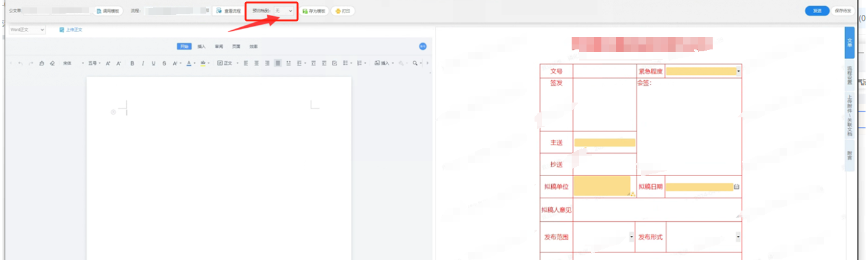Click the clear formatting eraser icon
Image resolution: width=868 pixels, height=260 pixels.
[x=52, y=63]
